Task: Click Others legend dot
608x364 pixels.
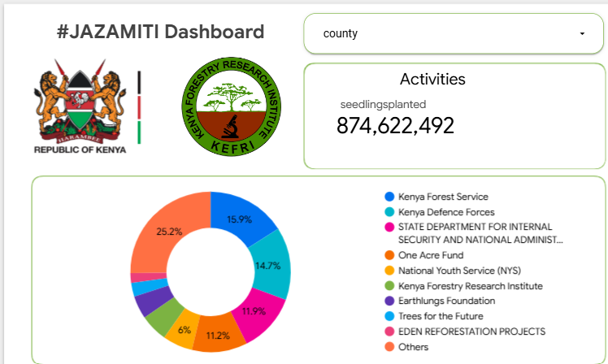Action: pyautogui.click(x=389, y=347)
